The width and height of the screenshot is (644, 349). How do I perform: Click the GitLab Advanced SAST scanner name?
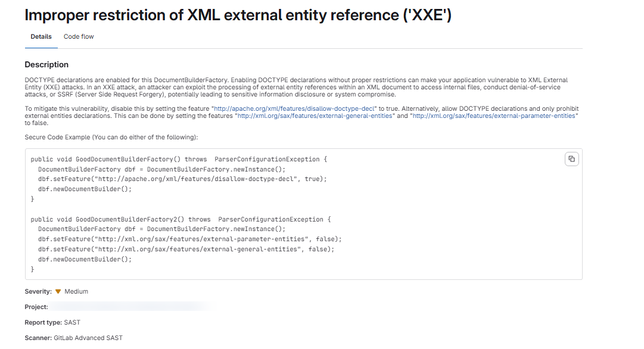pyautogui.click(x=88, y=338)
